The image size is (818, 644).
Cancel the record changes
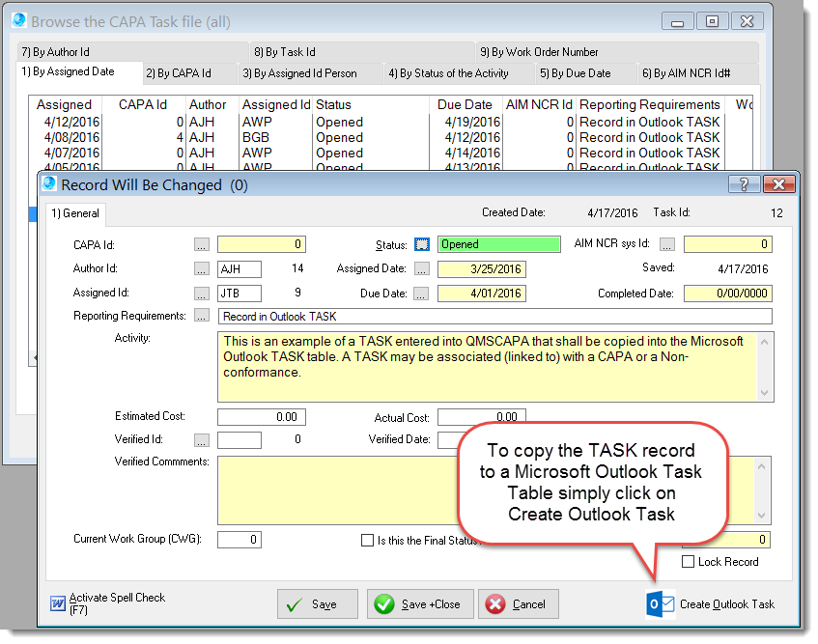[x=519, y=603]
